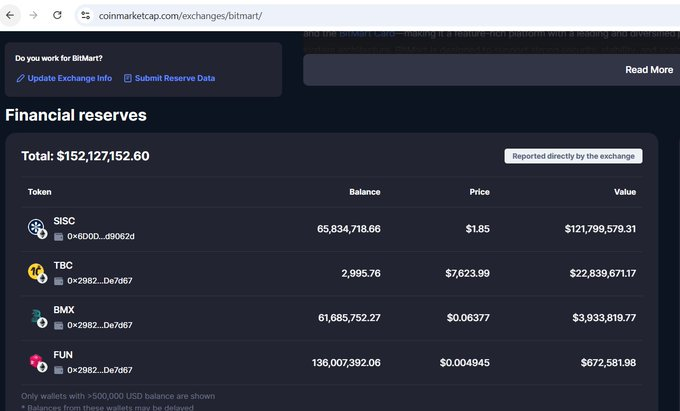
Task: Click the browser back arrow
Action: click(x=10, y=16)
